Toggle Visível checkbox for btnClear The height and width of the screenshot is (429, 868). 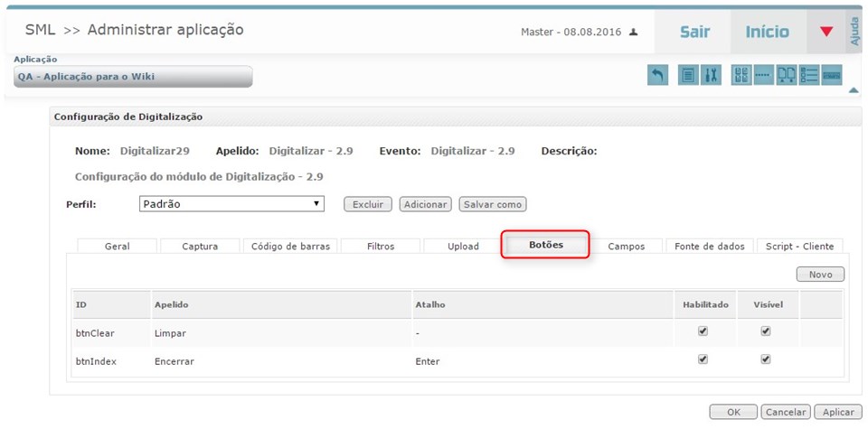coord(766,331)
